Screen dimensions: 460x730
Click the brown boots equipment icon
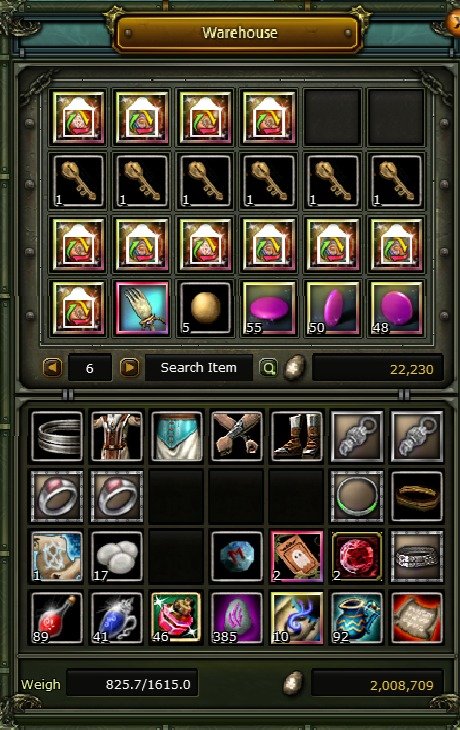tap(297, 436)
